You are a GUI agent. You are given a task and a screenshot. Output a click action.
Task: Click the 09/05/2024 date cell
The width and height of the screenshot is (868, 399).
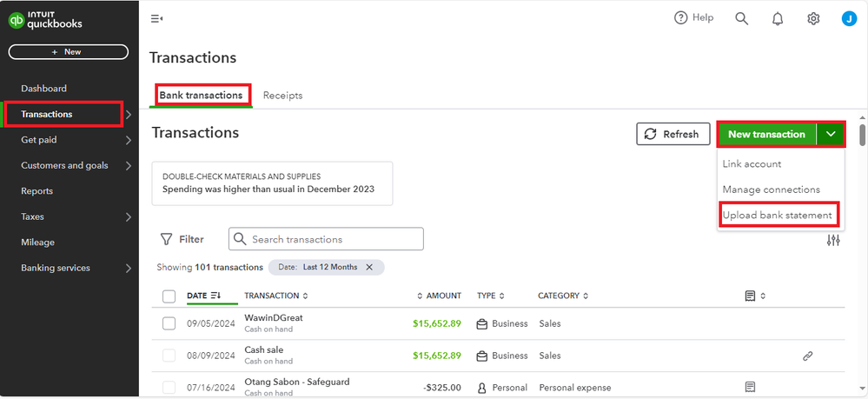pos(210,323)
